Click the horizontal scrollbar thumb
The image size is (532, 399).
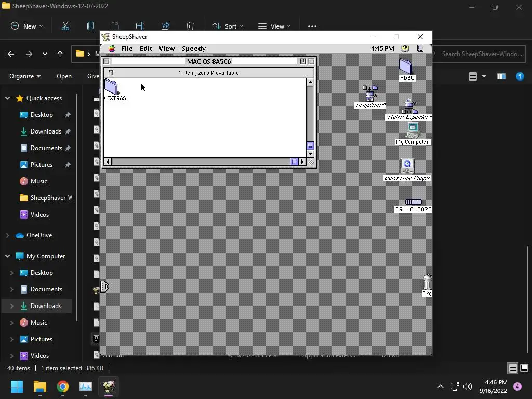294,162
